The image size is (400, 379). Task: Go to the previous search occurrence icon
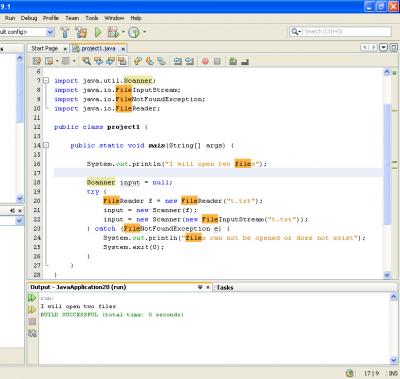[98, 61]
